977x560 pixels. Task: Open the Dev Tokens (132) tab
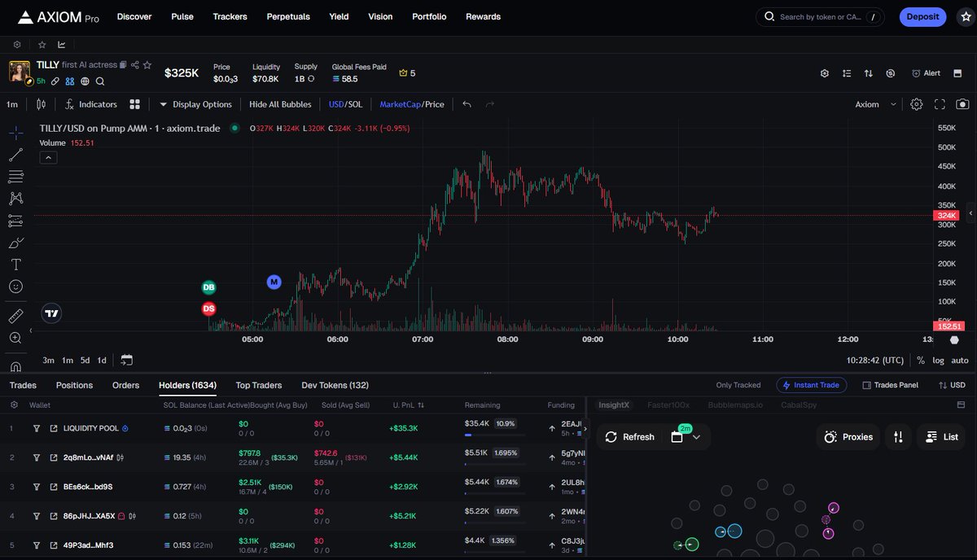click(335, 385)
